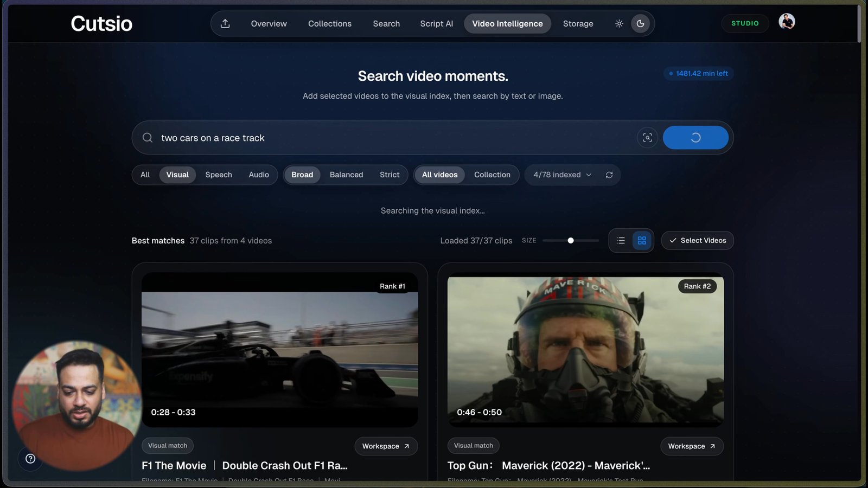Switch to list view layout
This screenshot has width=868, height=488.
click(621, 240)
